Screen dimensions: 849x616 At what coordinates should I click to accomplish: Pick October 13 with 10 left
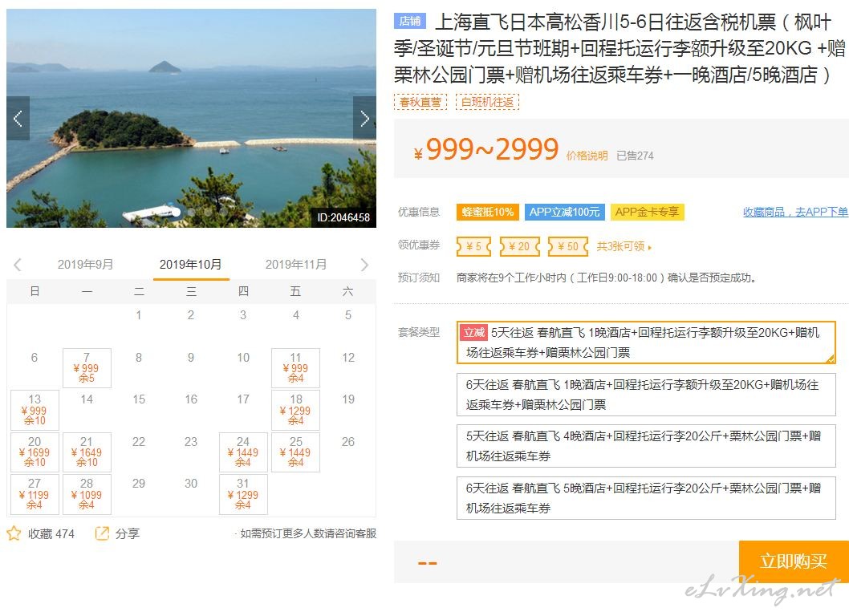(35, 410)
